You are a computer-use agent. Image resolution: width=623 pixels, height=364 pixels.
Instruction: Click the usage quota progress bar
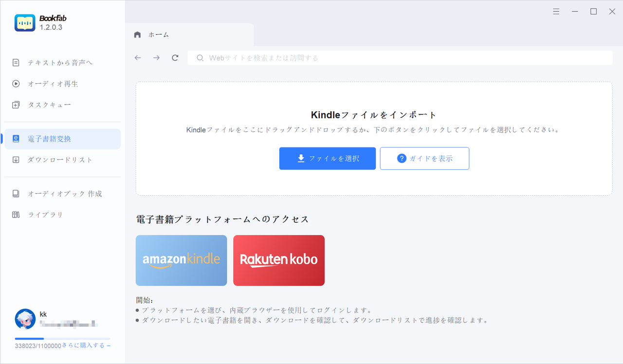(63, 339)
